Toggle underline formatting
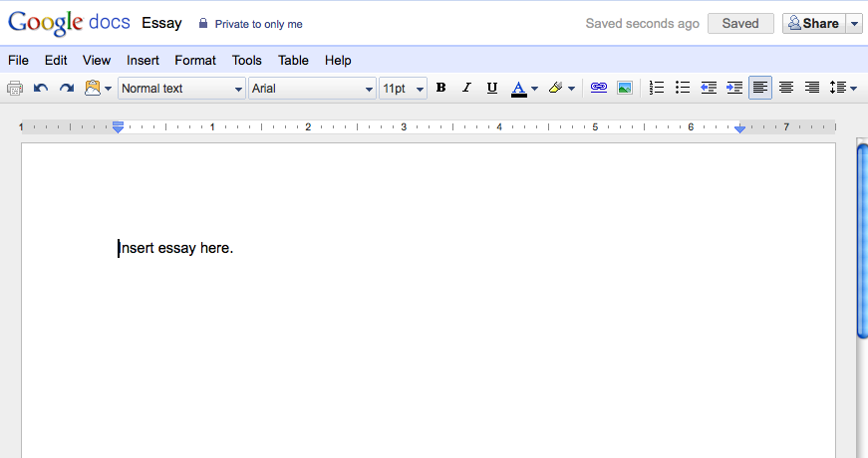Viewport: 868px width, 458px height. (492, 89)
